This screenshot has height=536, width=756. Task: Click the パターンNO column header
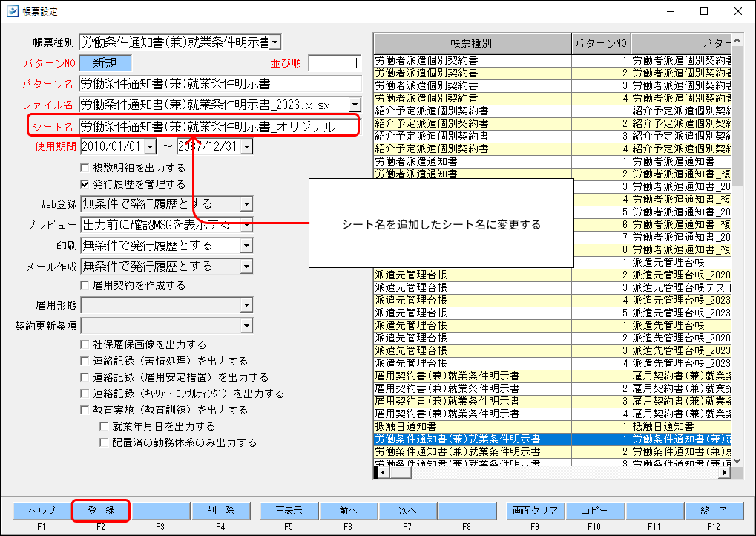pos(601,43)
